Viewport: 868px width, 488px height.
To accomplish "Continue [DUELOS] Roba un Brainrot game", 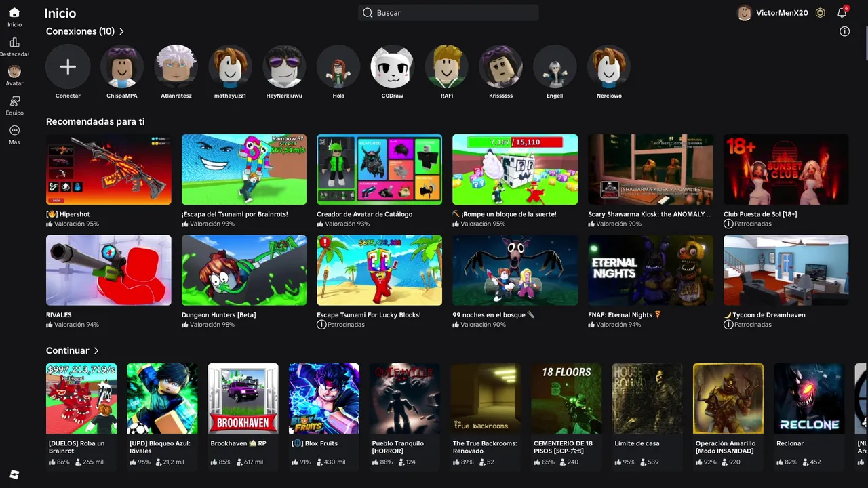I will [x=81, y=399].
